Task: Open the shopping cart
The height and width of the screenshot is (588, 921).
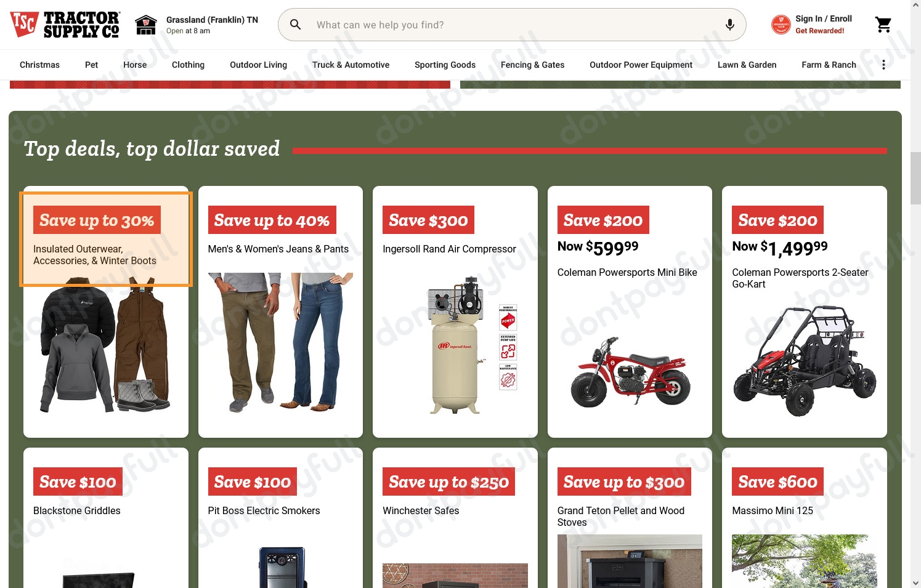Action: click(883, 25)
